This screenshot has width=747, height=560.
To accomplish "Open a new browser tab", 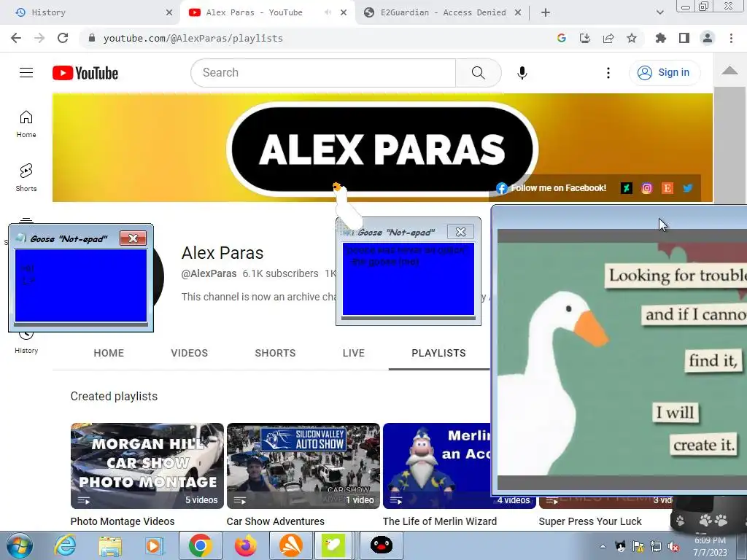I will 546,12.
